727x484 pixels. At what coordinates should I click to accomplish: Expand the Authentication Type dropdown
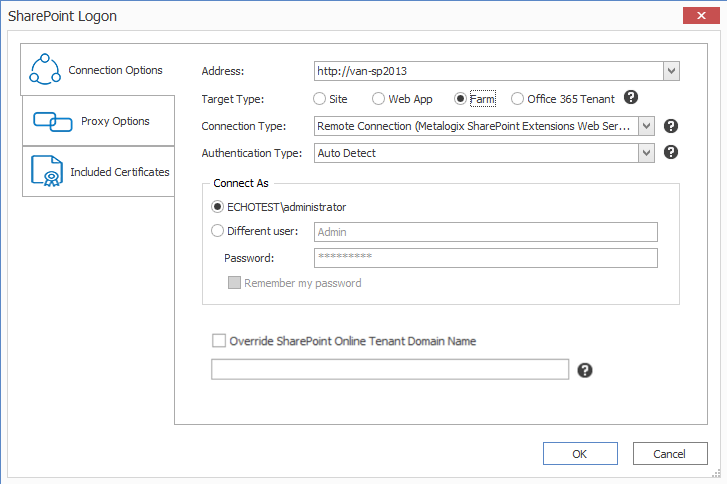pos(646,153)
